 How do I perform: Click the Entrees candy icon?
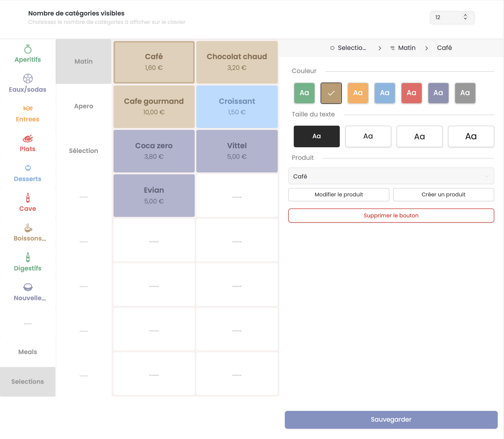[x=28, y=109]
